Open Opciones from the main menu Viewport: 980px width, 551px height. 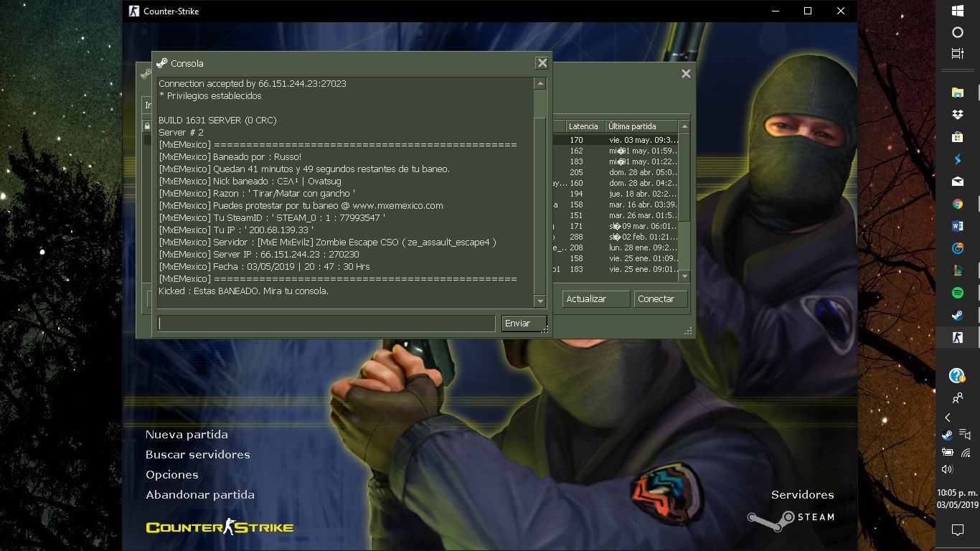pyautogui.click(x=172, y=475)
